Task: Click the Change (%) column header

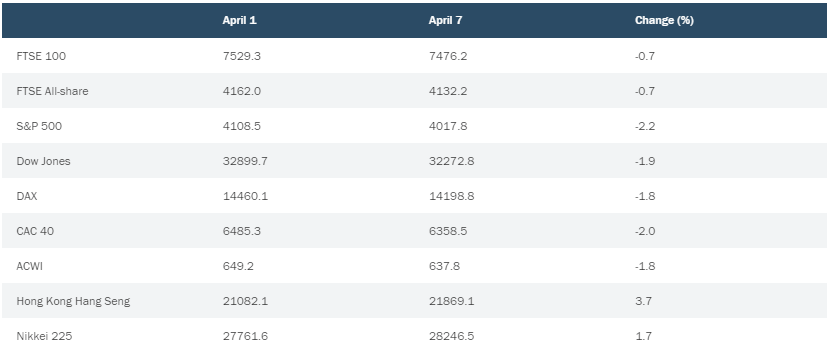Action: 664,21
